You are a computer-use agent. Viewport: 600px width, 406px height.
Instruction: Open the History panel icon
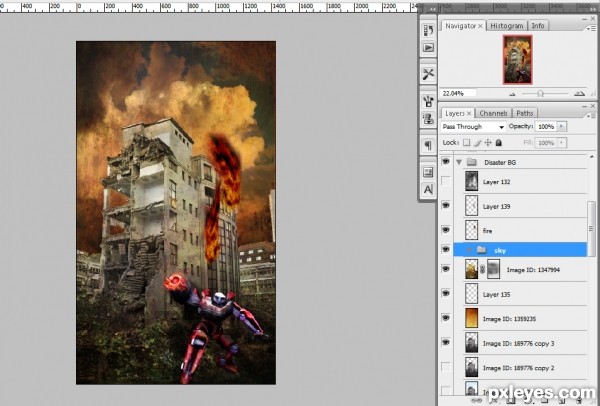pos(428,31)
